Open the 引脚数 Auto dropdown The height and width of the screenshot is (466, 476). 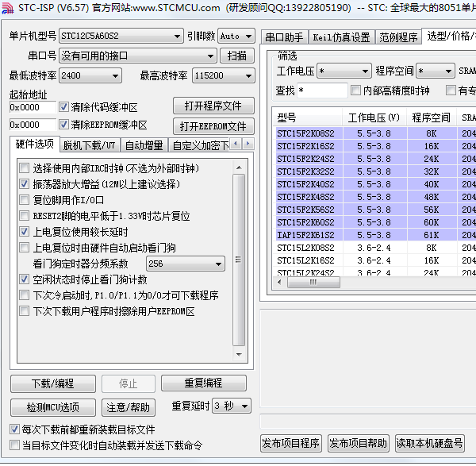tap(236, 37)
